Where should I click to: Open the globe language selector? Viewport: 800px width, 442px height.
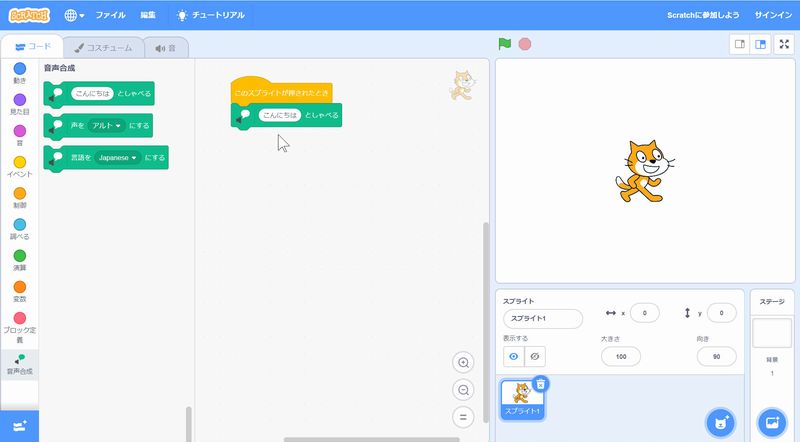pos(74,15)
